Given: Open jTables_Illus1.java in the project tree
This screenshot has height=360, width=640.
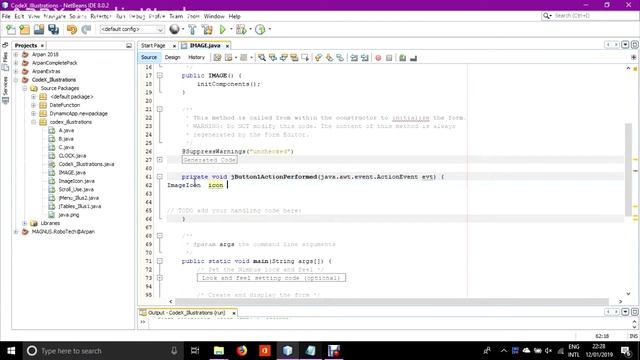Looking at the screenshot, I should 80,206.
